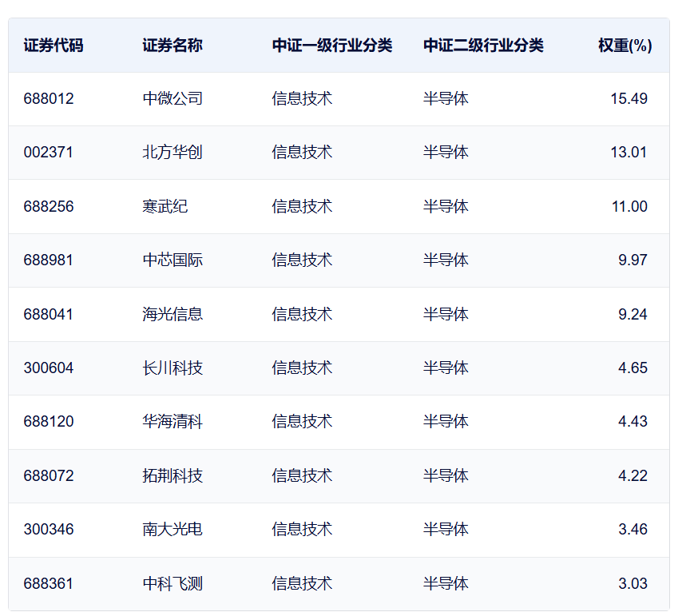Click the 中证一级行业分类 column header
The height and width of the screenshot is (616, 698).
point(332,46)
